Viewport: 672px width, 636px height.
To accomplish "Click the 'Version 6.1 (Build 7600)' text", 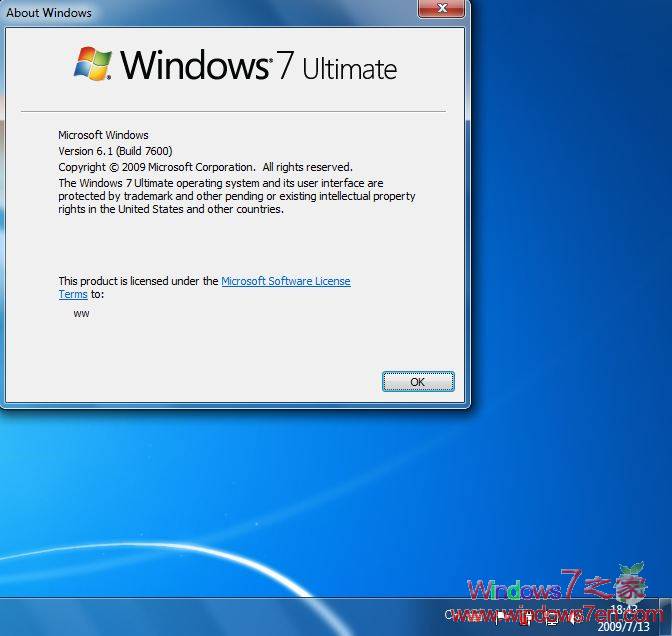I will [x=115, y=151].
